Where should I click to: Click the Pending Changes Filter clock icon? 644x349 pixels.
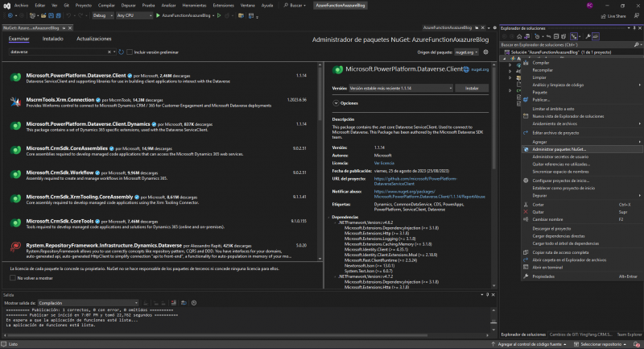[537, 36]
